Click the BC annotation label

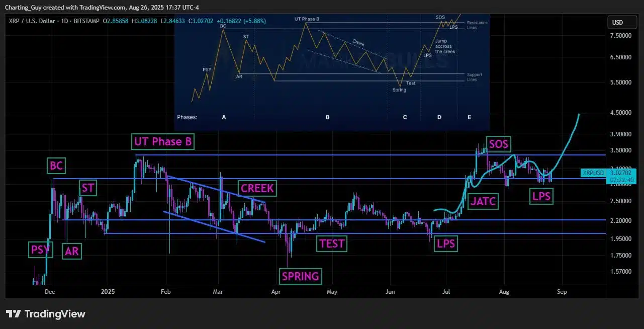pyautogui.click(x=56, y=166)
